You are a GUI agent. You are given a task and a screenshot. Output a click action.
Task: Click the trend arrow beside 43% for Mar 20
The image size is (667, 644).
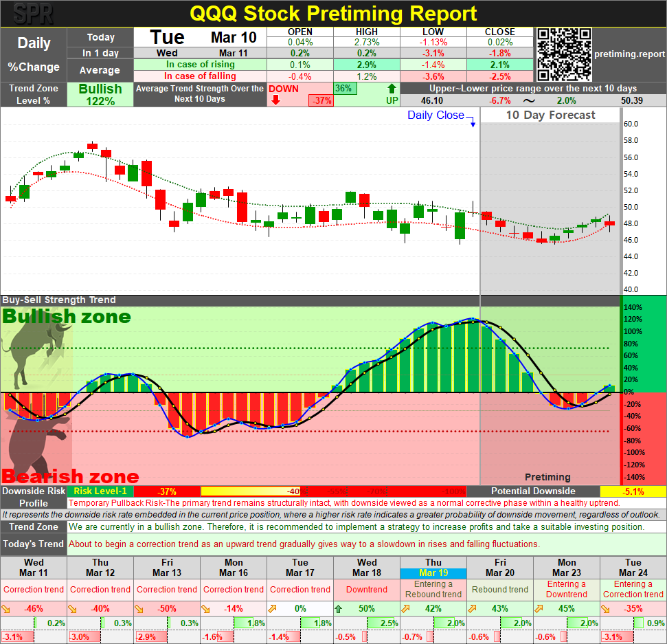tap(472, 609)
